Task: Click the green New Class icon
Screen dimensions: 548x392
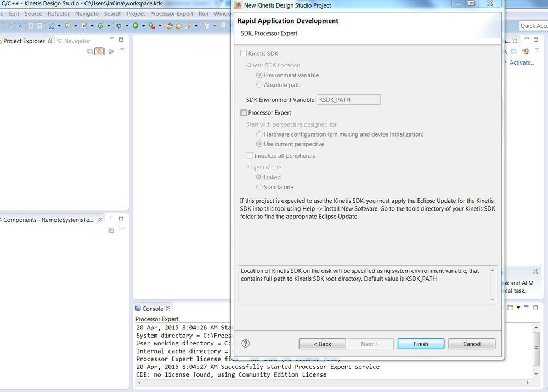Action: point(100,26)
